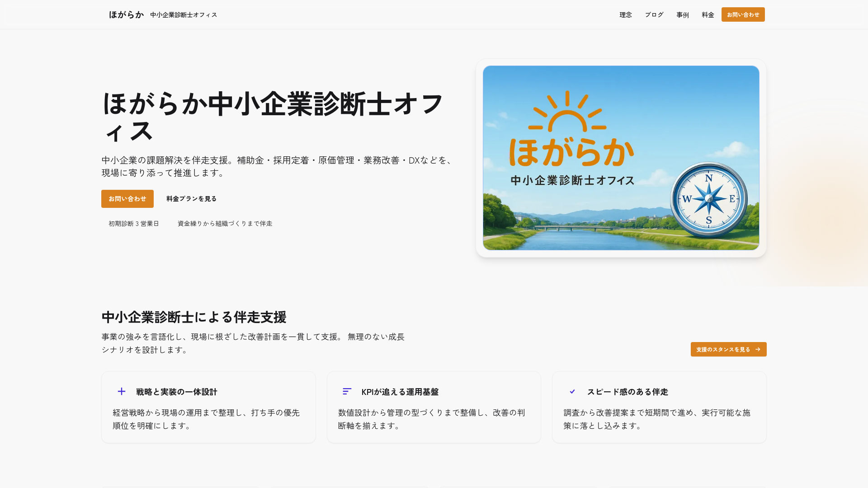The width and height of the screenshot is (868, 488).
Task: Open the 理念 navigation item
Action: 626,15
